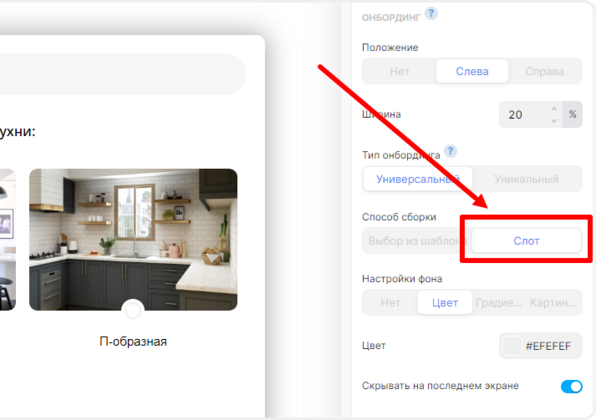The height and width of the screenshot is (420, 596).
Task: Select position option Слева
Action: click(x=472, y=71)
